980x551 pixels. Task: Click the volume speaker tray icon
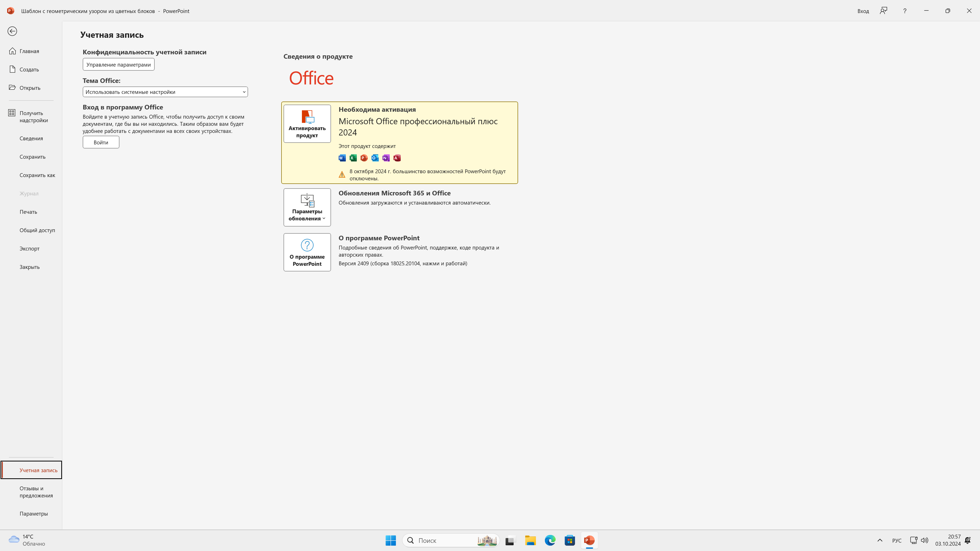924,540
